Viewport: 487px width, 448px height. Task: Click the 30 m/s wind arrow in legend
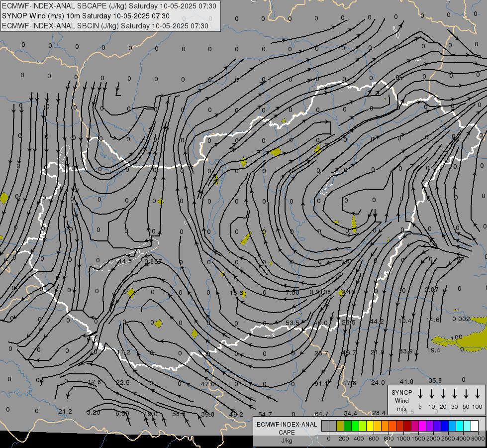454,394
